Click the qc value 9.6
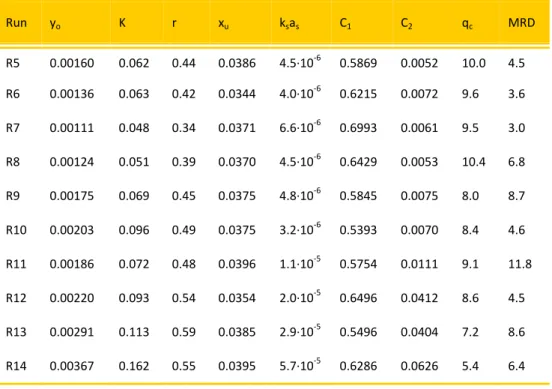 pos(470,94)
